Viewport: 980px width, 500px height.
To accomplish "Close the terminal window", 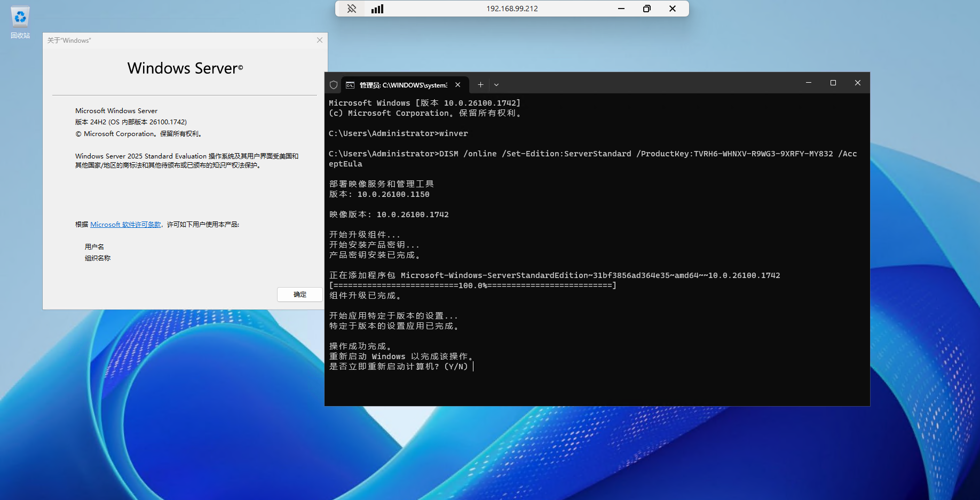I will tap(857, 83).
